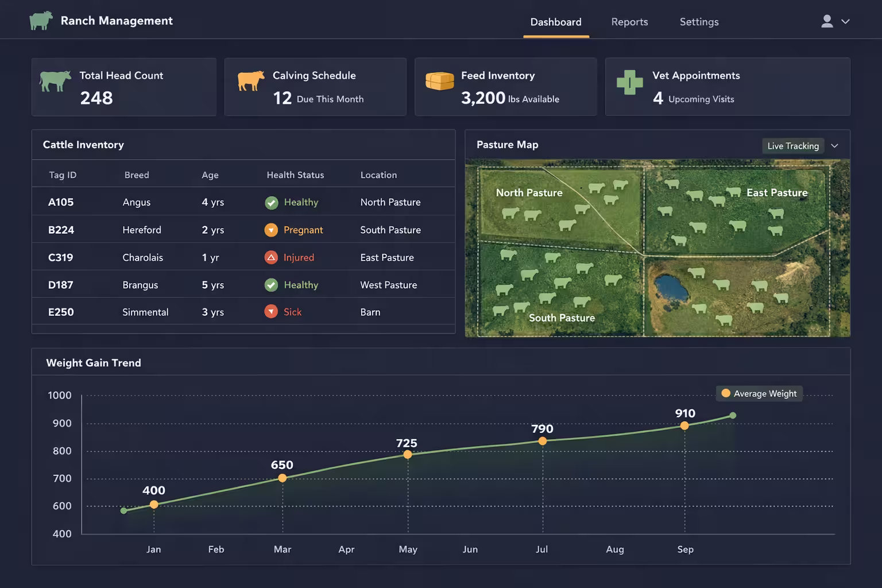
Task: Expand the user account dropdown chevron
Action: click(845, 21)
